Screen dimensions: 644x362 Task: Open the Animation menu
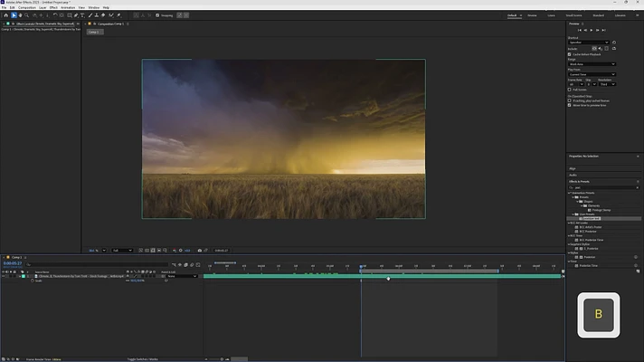pos(68,7)
